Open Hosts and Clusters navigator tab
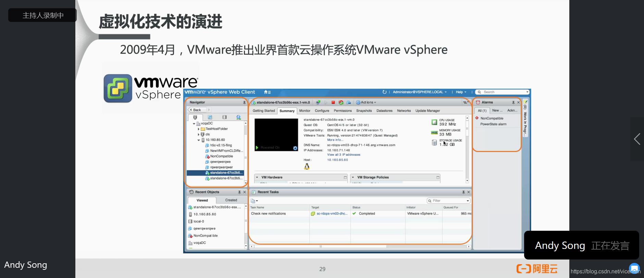644x278 pixels. (x=195, y=117)
